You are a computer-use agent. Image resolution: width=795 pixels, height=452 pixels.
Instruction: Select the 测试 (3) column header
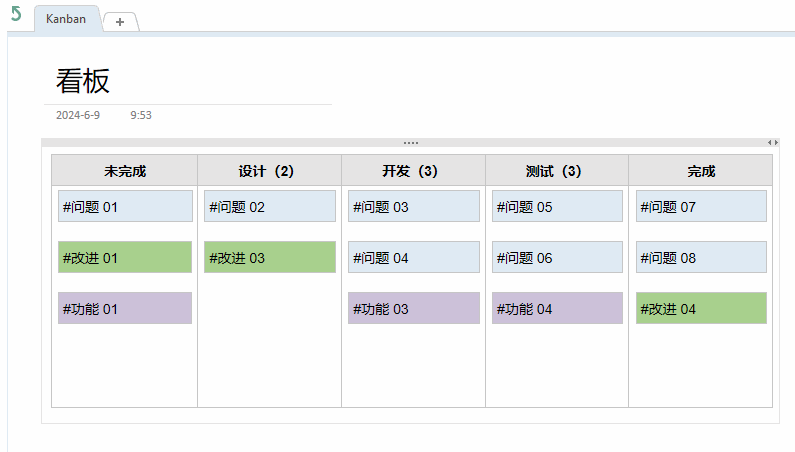(557, 171)
